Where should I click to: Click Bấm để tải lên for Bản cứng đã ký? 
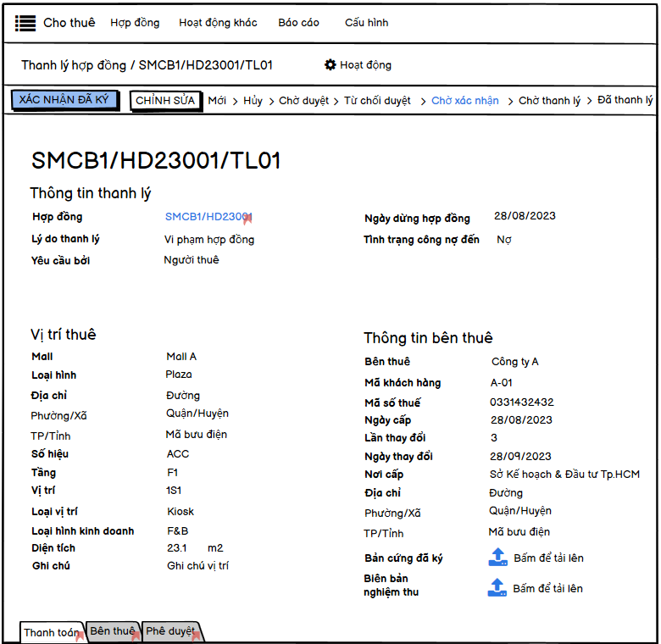(x=548, y=558)
